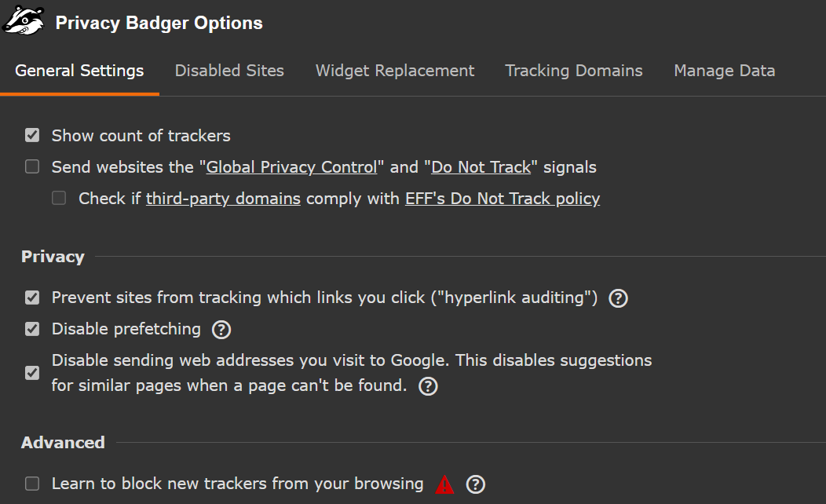Follow the Do Not Track link
826x504 pixels.
tap(481, 167)
